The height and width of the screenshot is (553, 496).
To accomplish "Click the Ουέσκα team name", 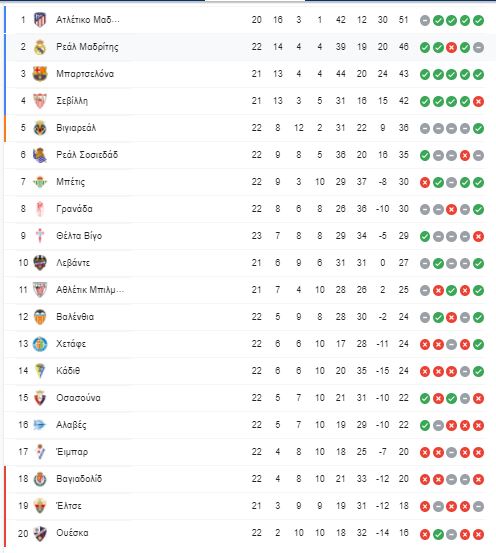I will [x=72, y=533].
